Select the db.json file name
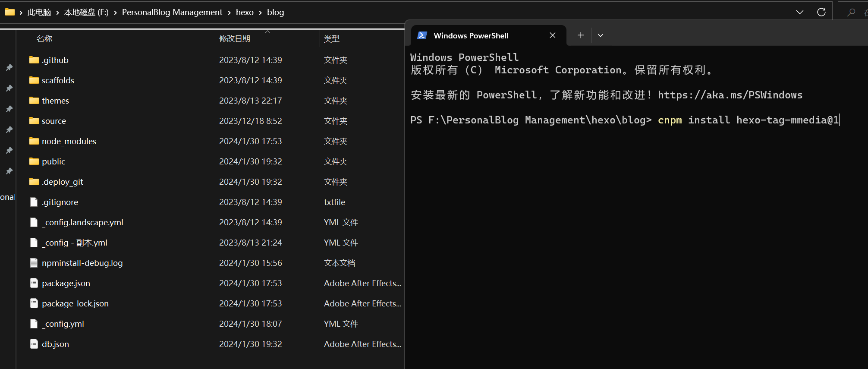Screen dimensions: 868x369 coord(55,344)
